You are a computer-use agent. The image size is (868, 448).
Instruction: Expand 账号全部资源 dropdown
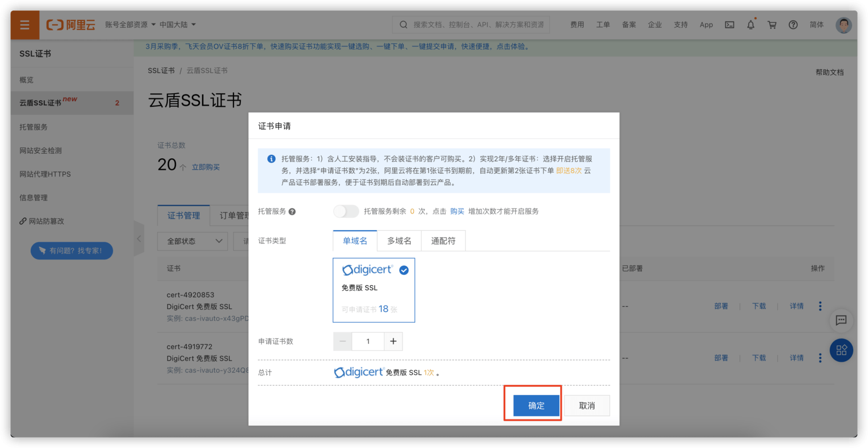pos(131,25)
